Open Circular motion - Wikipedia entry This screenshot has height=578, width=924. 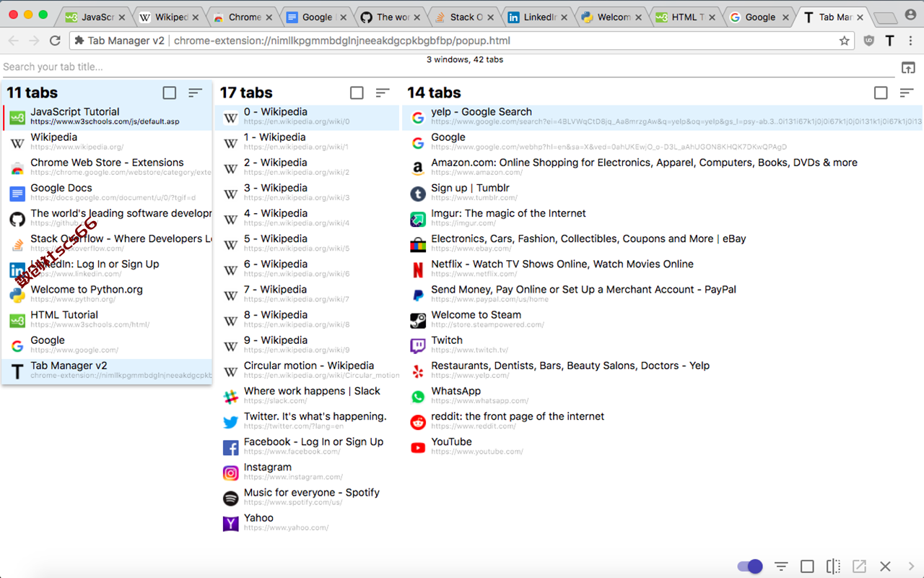click(x=308, y=371)
